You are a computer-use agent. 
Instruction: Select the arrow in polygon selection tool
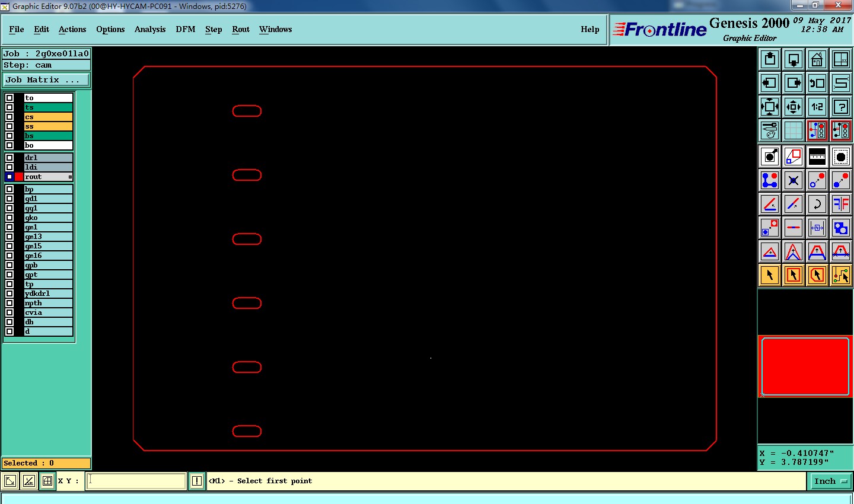[817, 275]
